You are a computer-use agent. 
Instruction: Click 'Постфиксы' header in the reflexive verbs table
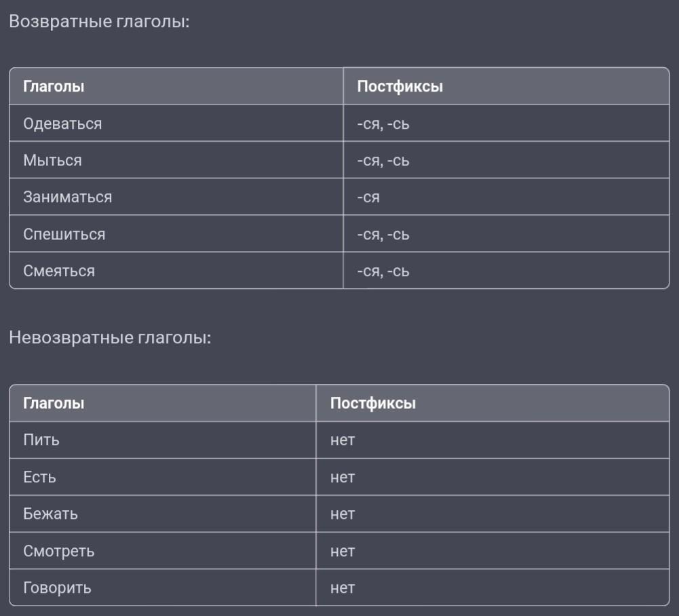point(400,86)
